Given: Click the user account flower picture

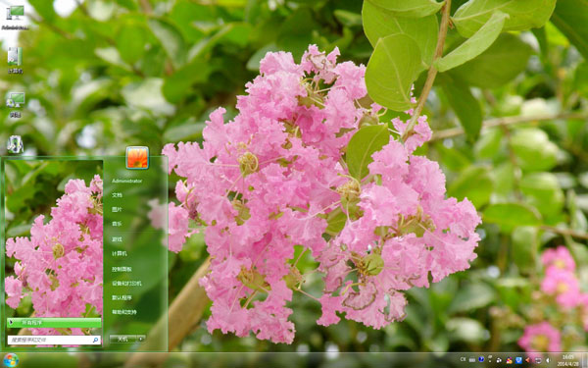Looking at the screenshot, I should pyautogui.click(x=137, y=158).
